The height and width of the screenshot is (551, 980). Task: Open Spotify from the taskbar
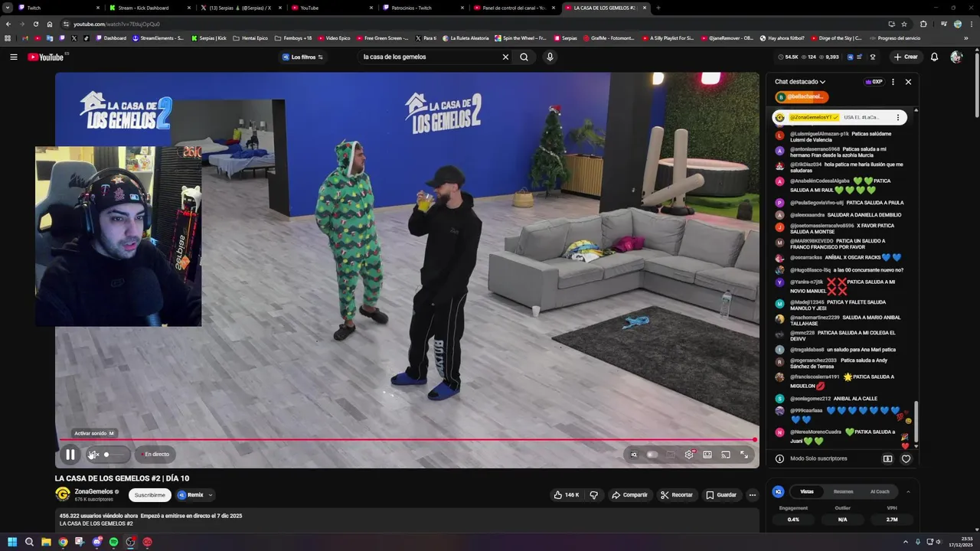pos(113,542)
